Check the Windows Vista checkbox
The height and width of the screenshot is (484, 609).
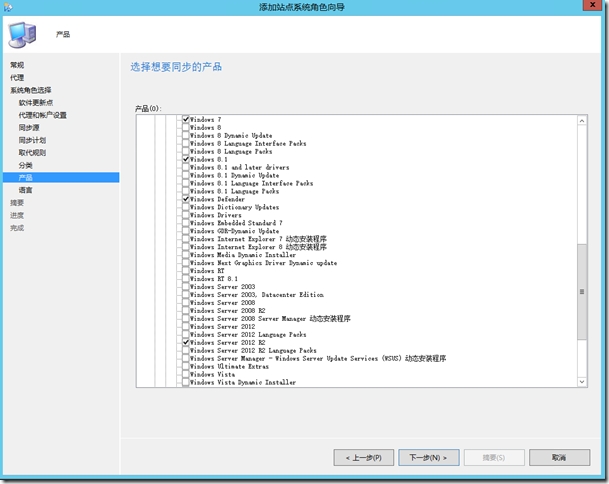point(186,374)
